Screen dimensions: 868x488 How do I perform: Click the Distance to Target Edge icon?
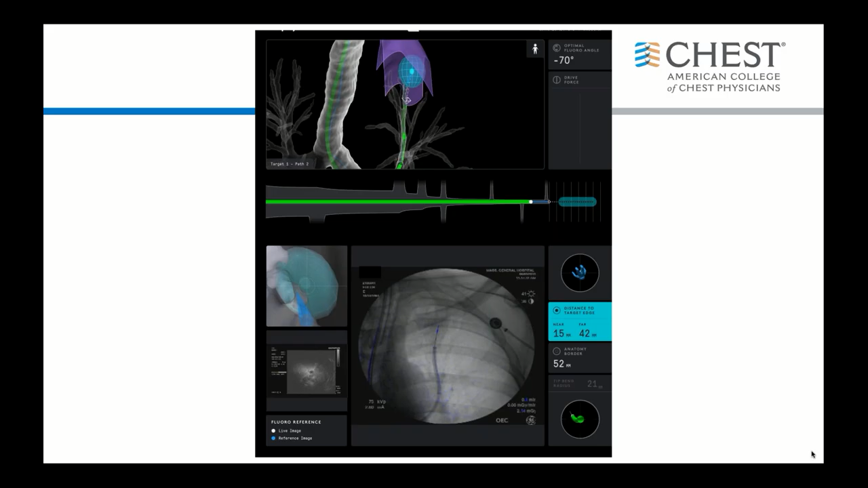point(557,310)
